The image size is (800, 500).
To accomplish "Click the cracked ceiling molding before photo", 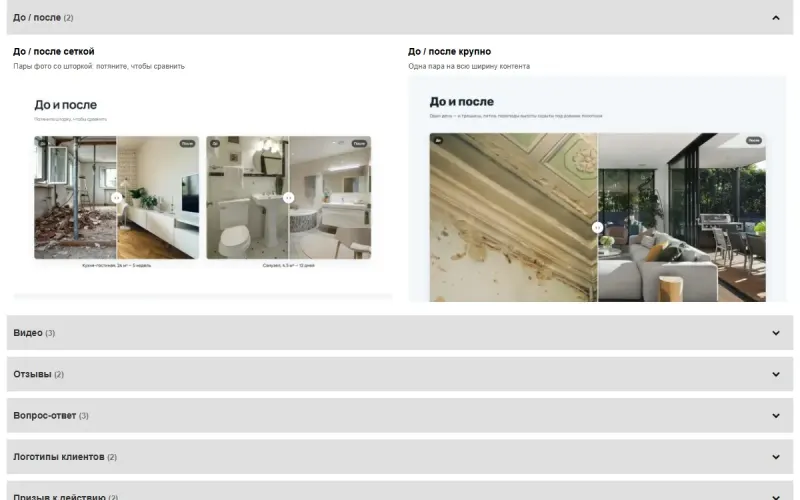I will pyautogui.click(x=513, y=217).
